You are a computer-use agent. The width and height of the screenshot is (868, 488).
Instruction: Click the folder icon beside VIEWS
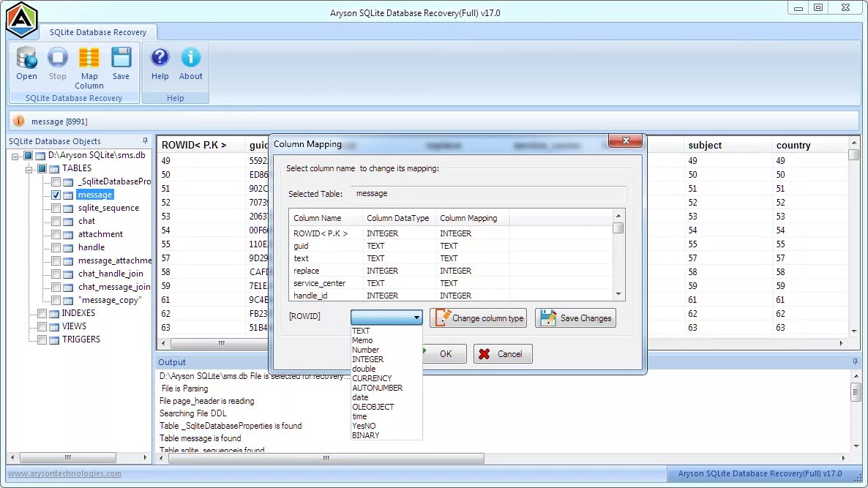click(54, 327)
